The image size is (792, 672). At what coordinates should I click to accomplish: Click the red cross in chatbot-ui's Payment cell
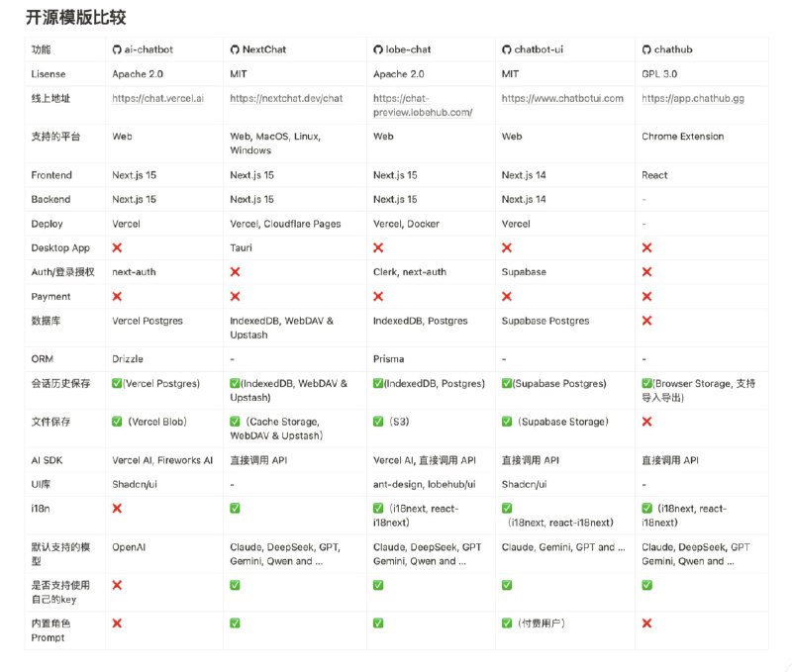click(x=506, y=296)
